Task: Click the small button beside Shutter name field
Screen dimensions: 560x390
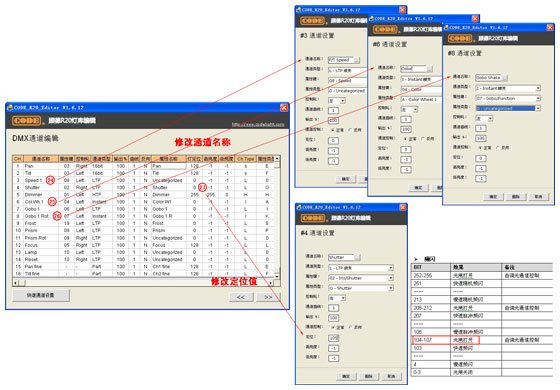Action: tap(357, 257)
